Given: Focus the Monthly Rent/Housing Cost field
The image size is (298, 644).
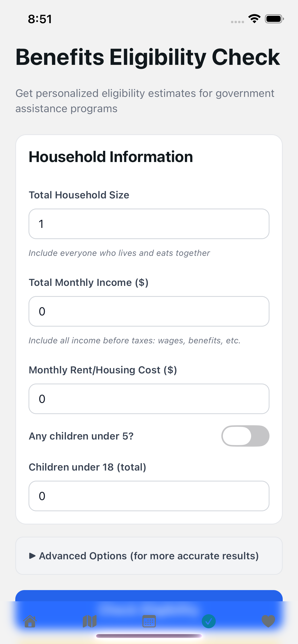Looking at the screenshot, I should (x=149, y=399).
